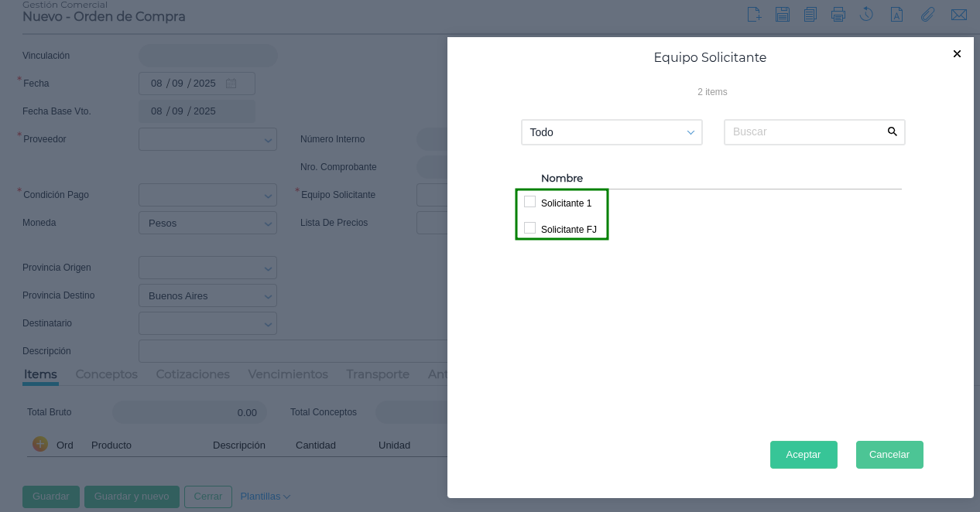The height and width of the screenshot is (512, 980).
Task: Click the orange add item plus icon
Action: (40, 444)
